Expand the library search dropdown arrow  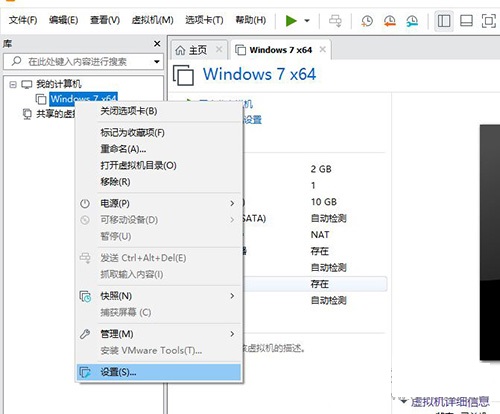[x=157, y=62]
